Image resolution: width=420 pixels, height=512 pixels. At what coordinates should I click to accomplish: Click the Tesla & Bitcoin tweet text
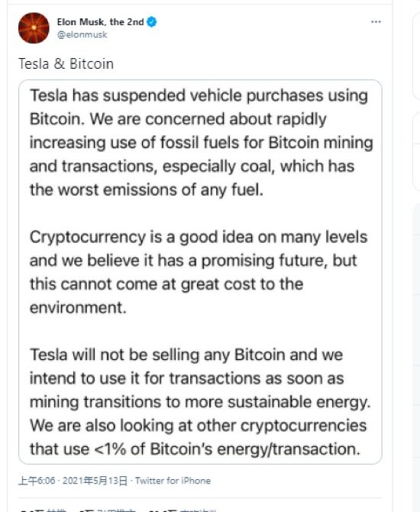click(x=66, y=63)
